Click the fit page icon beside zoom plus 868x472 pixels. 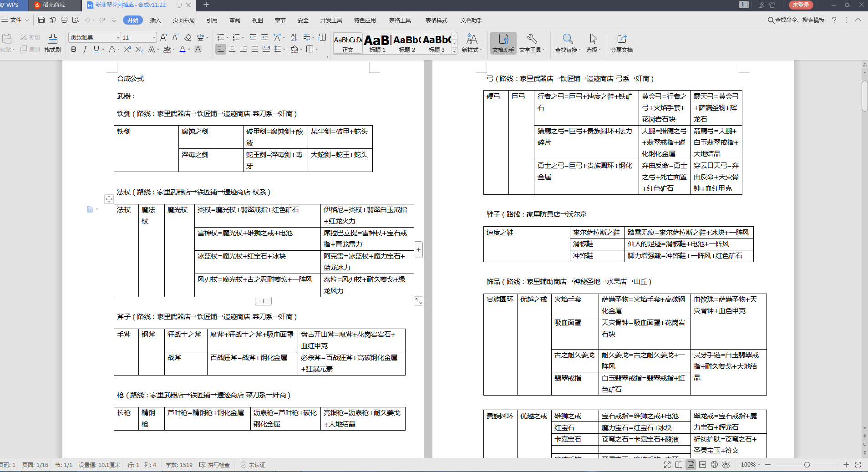(858, 465)
